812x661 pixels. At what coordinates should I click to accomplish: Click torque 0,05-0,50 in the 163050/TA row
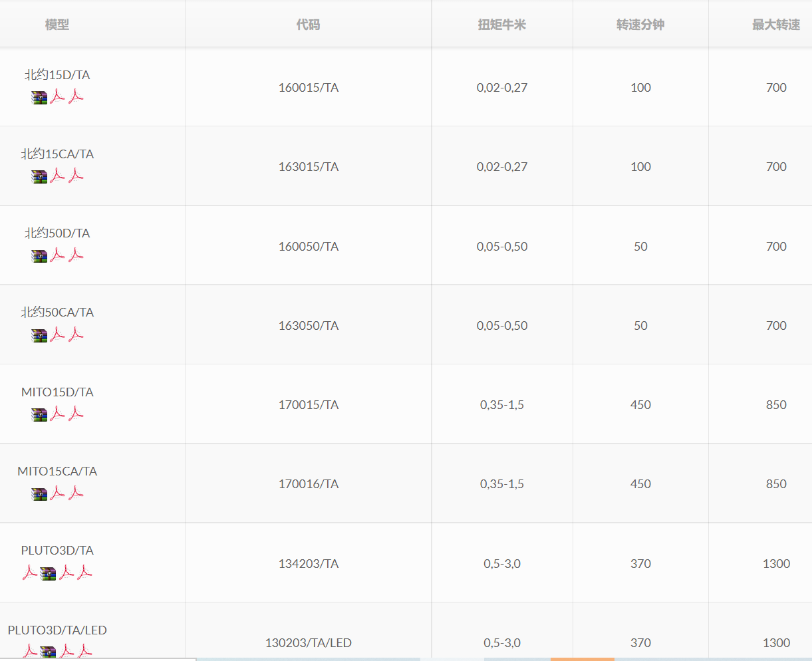[x=502, y=326]
